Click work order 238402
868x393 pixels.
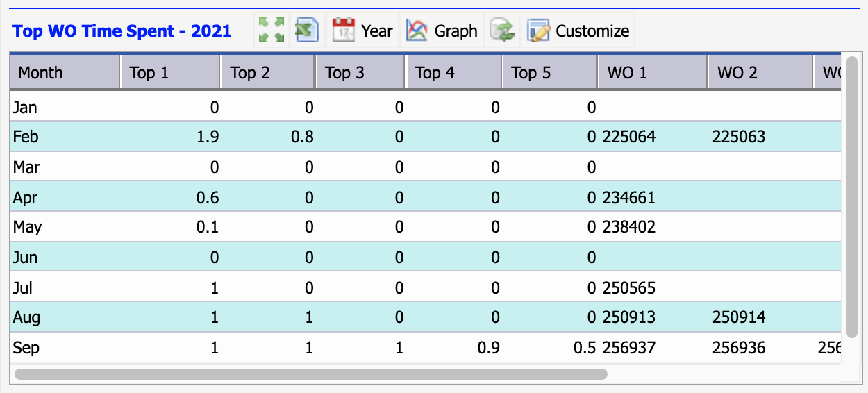[630, 228]
